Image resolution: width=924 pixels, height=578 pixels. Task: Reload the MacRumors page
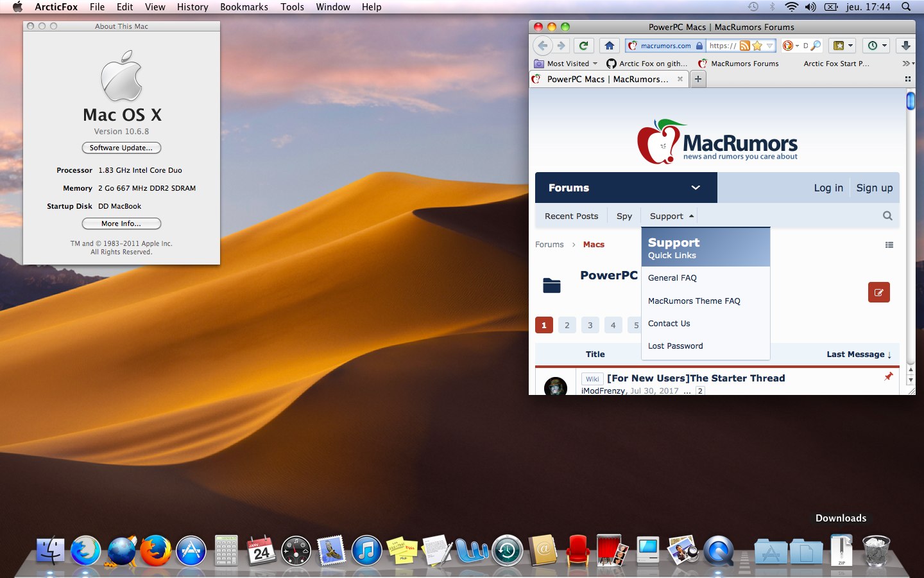point(583,46)
